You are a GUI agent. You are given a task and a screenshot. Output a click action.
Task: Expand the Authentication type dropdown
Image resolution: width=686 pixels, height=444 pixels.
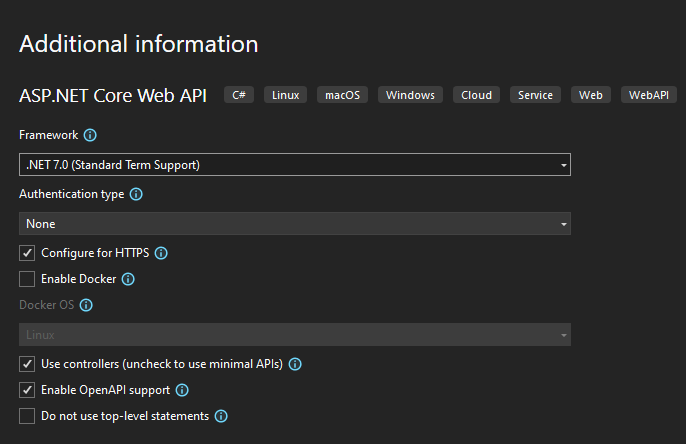coord(295,224)
